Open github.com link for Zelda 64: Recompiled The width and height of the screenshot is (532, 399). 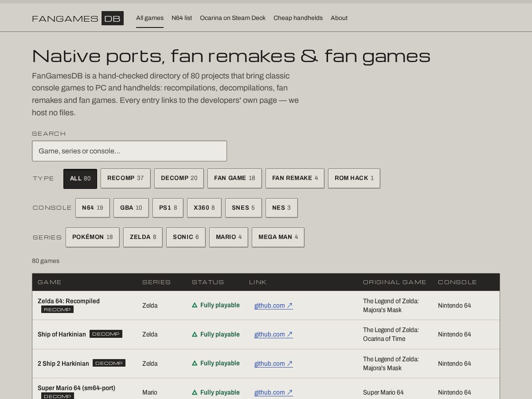[274, 305]
